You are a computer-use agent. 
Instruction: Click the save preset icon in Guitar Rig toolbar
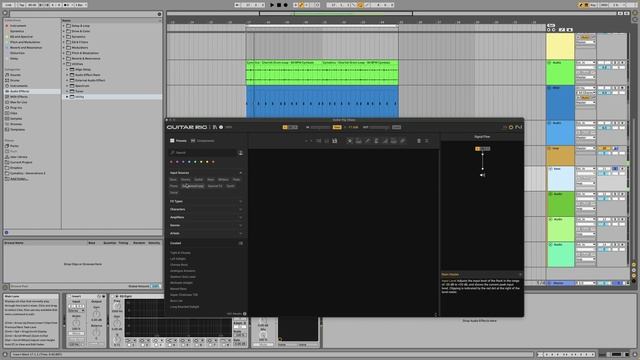point(335,141)
